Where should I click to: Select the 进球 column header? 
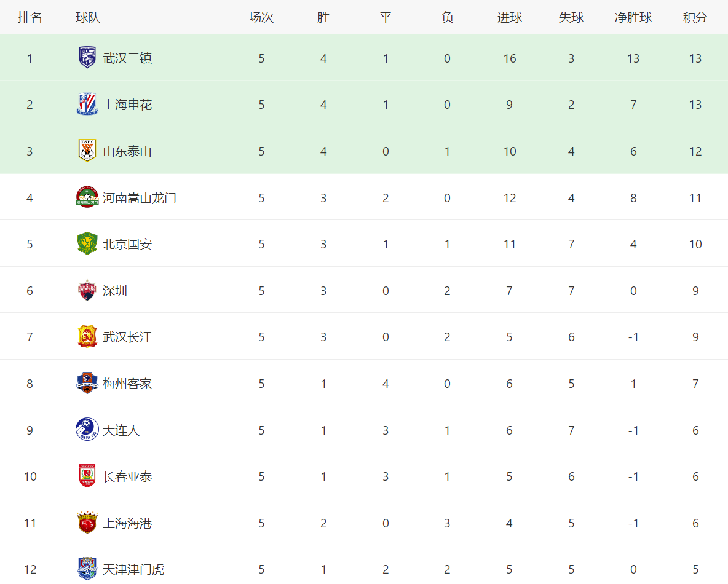click(x=509, y=18)
